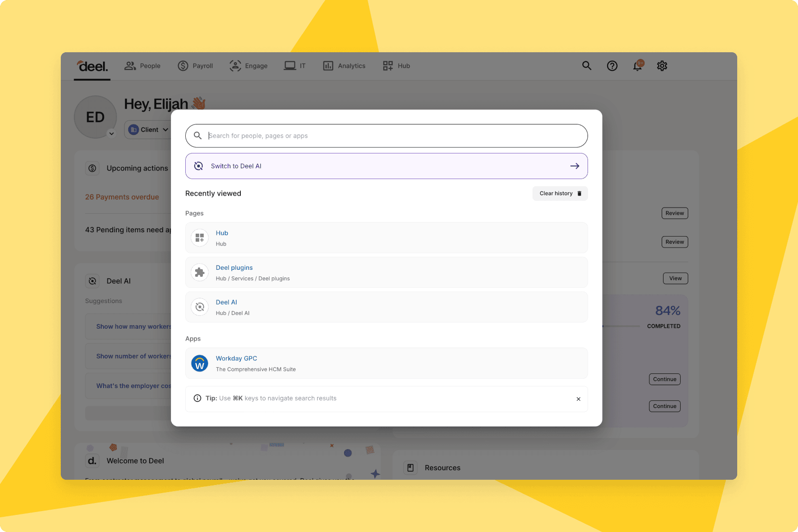Click the ED profile avatar
Screen dimensions: 798x532
95,117
